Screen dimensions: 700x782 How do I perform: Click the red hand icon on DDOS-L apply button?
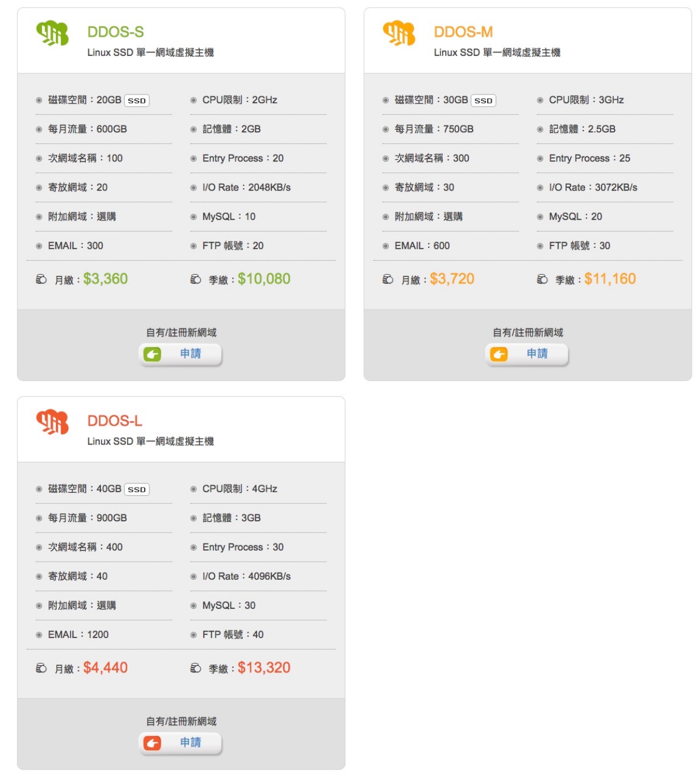pyautogui.click(x=152, y=743)
